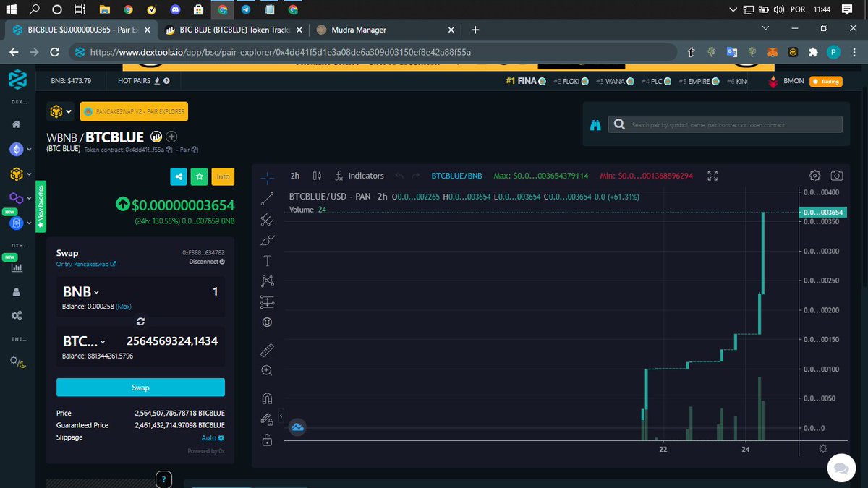Switch to the BTC BLUE Token Tracker browser tab

(232, 30)
